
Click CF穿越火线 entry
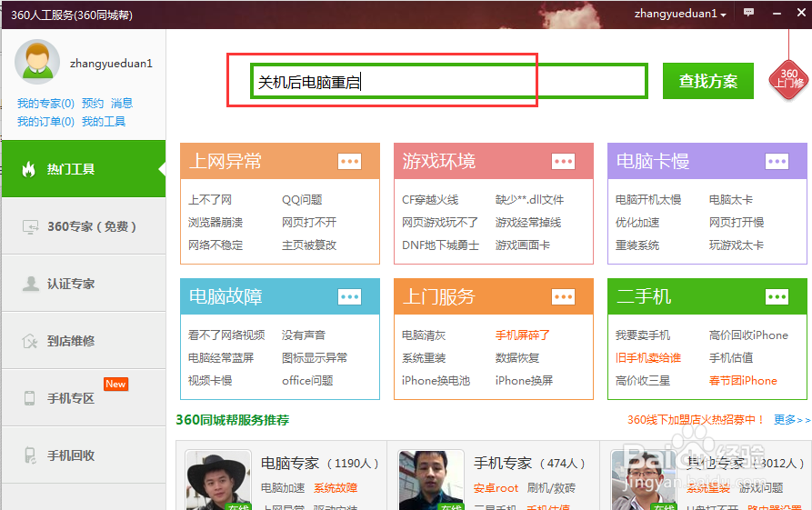click(x=430, y=200)
